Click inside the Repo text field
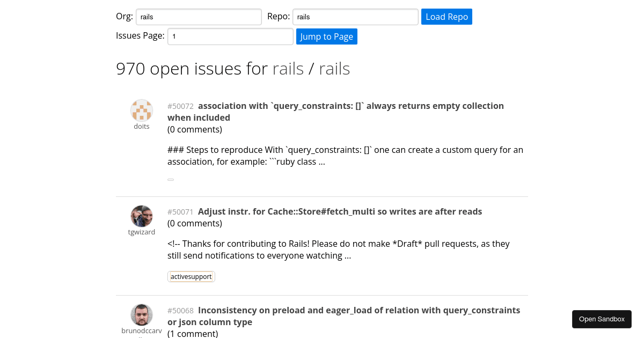Image resolution: width=644 pixels, height=338 pixels. (355, 17)
